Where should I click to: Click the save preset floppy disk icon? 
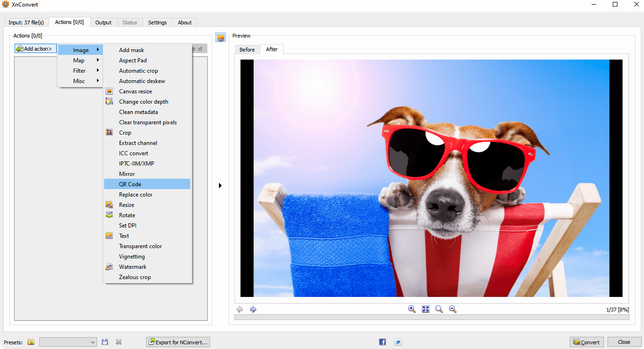click(105, 342)
